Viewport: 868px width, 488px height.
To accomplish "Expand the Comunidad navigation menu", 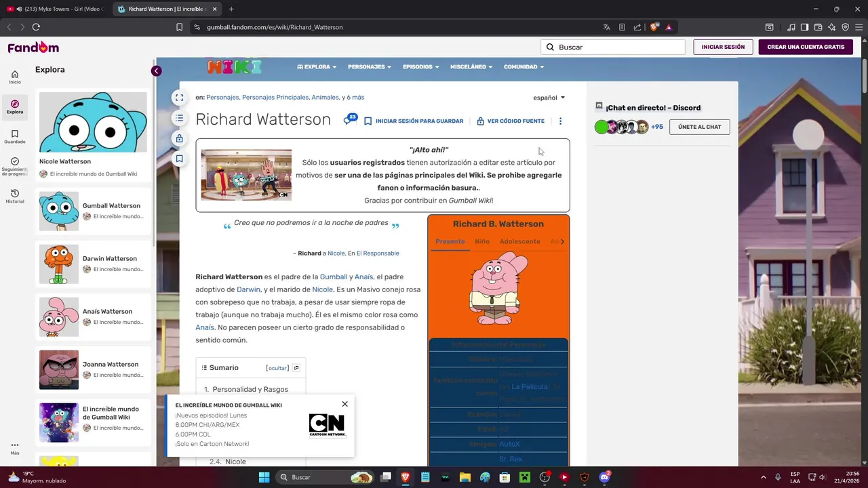I will pyautogui.click(x=524, y=67).
